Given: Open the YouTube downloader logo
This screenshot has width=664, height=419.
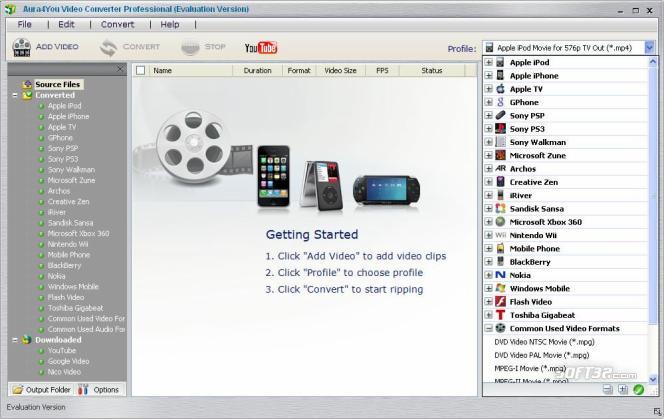Looking at the screenshot, I should click(x=261, y=48).
